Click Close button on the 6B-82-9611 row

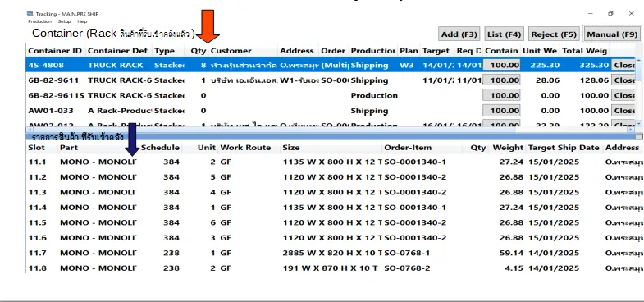pyautogui.click(x=623, y=80)
